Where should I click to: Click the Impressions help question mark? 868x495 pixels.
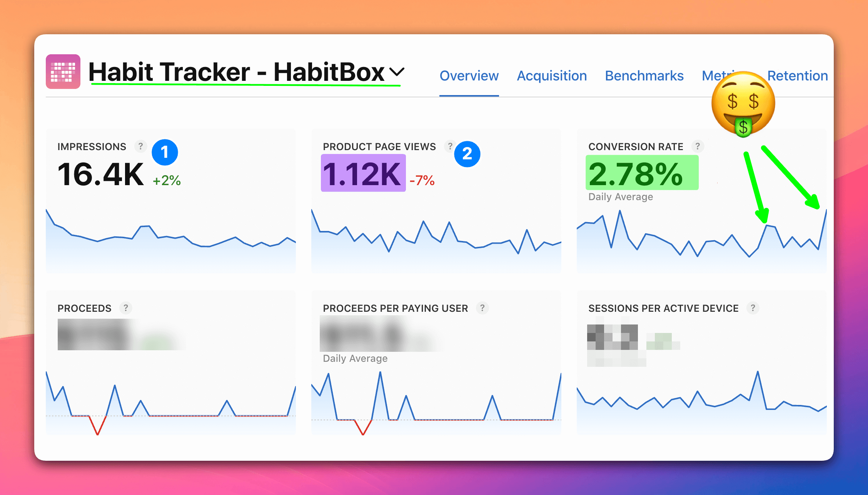(140, 146)
